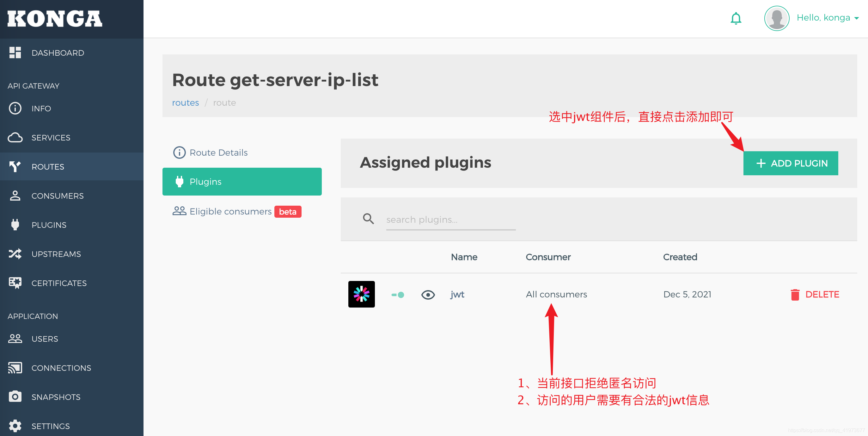
Task: Toggle the jwt plugin enabled switch
Action: [x=398, y=295]
